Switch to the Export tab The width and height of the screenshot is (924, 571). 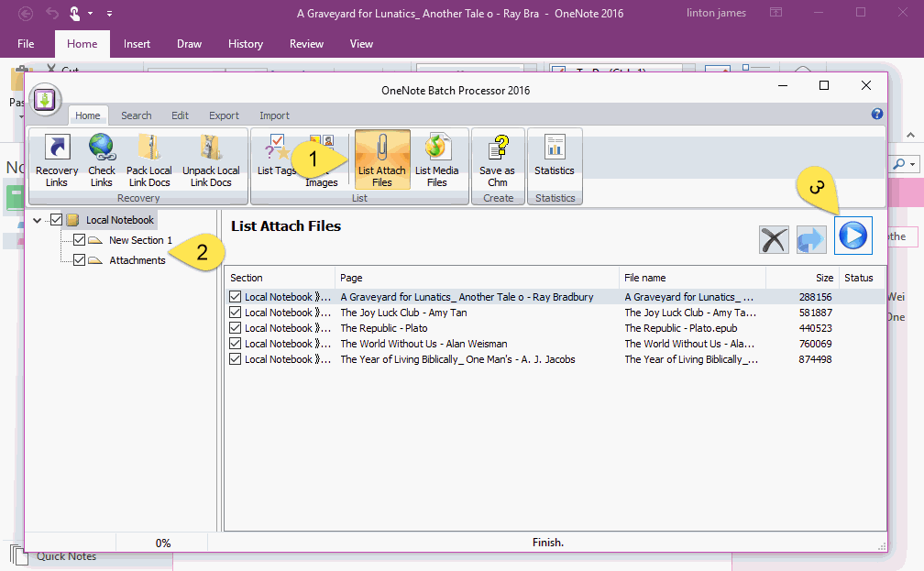coord(224,115)
